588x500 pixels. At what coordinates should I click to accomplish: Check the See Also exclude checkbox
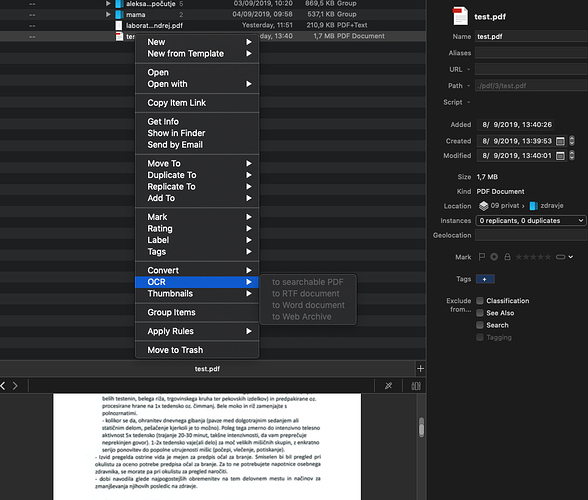(480, 313)
